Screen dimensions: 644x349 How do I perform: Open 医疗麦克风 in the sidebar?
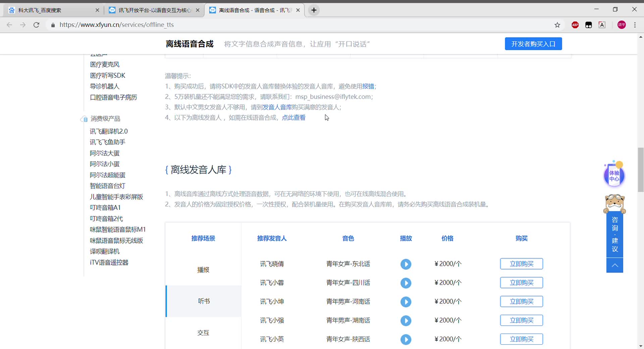(x=105, y=64)
